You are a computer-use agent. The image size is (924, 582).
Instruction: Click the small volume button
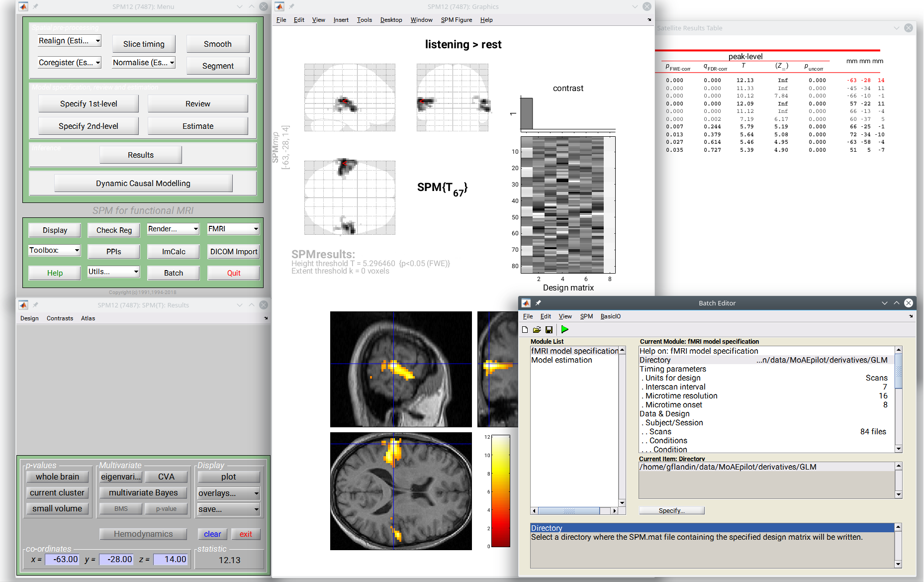tap(57, 508)
